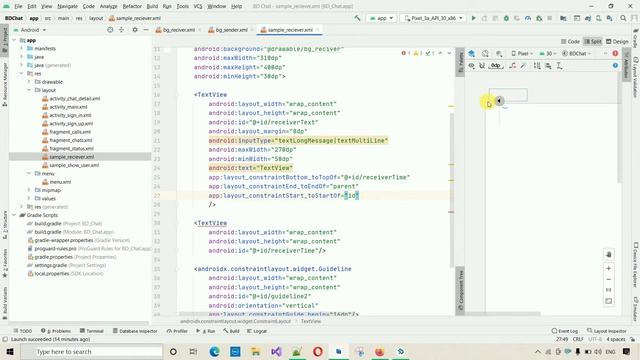Open the Profile app icon in toolbar
Viewport: 640px width, 360px height.
[x=528, y=18]
